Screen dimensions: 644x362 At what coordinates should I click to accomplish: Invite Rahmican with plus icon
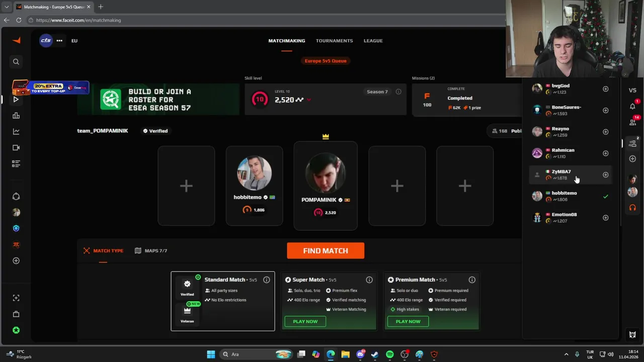pos(606,153)
